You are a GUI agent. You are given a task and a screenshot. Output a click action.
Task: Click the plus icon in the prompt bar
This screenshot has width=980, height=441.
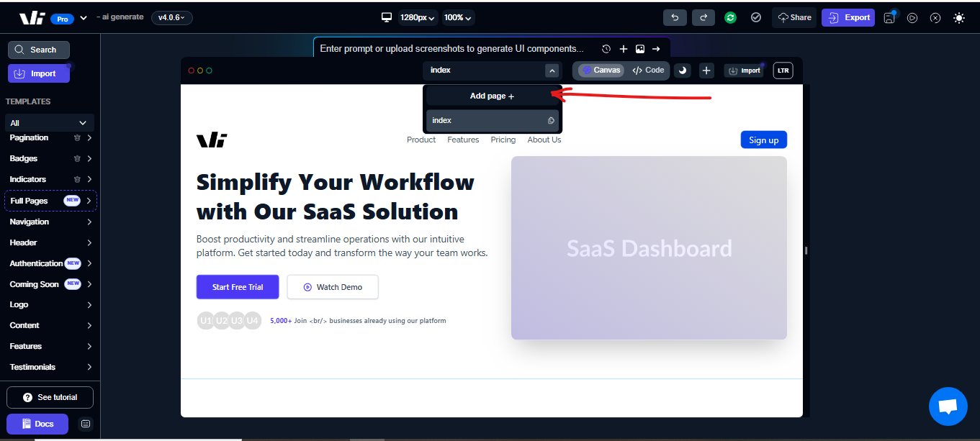[624, 49]
